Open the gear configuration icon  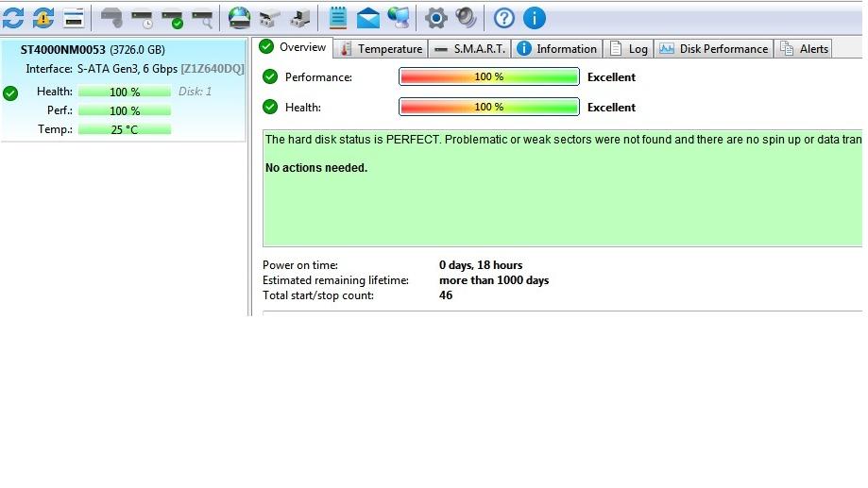435,18
